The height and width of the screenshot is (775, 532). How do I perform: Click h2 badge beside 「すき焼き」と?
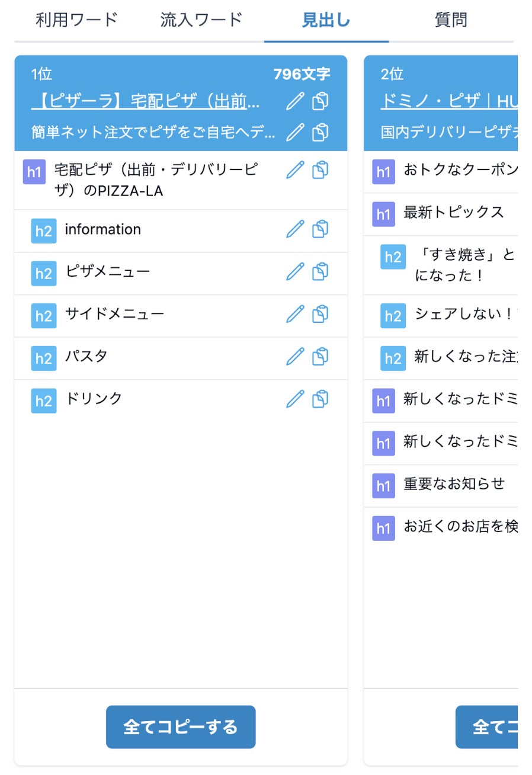(x=393, y=257)
